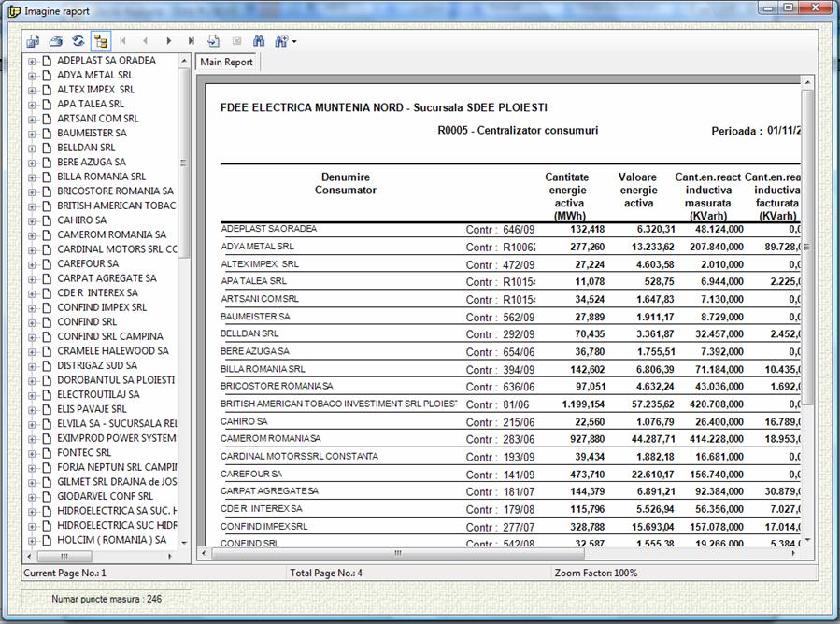840x624 pixels.
Task: Expand the BAUMEISTER SA tree node
Action: 32,134
